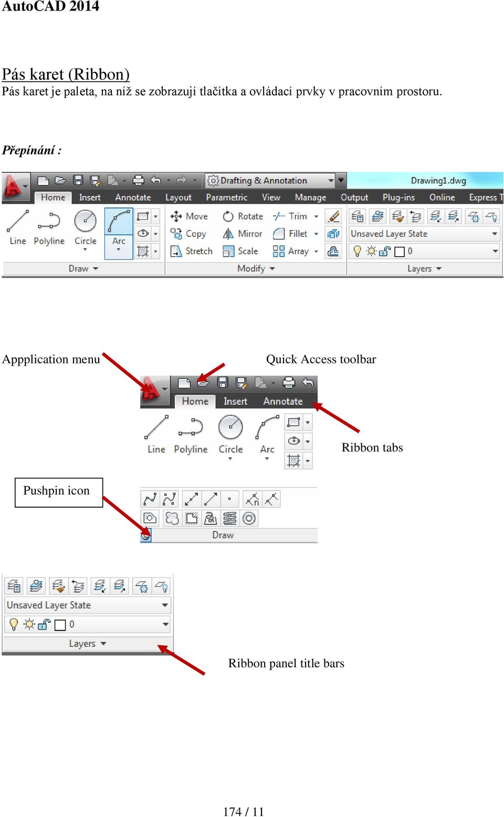Image resolution: width=504 pixels, height=817 pixels.
Task: Select the Rotate tool
Action: coord(243,216)
